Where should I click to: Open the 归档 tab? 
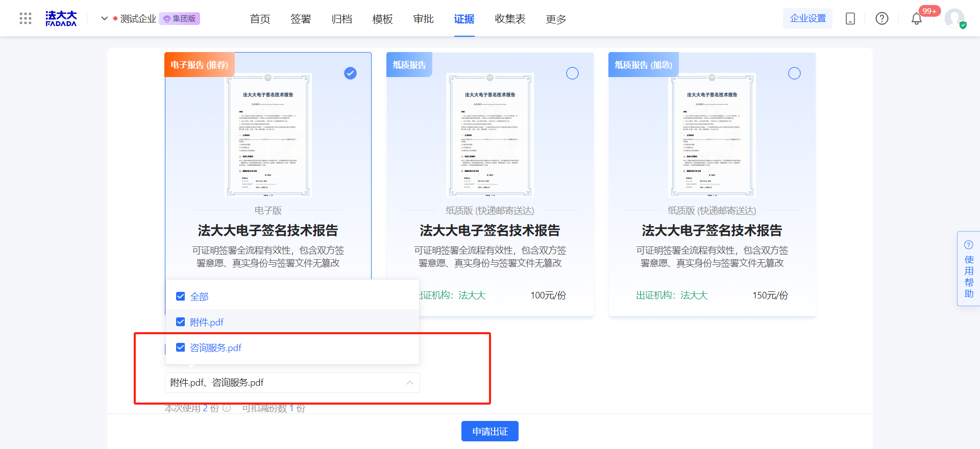tap(341, 19)
